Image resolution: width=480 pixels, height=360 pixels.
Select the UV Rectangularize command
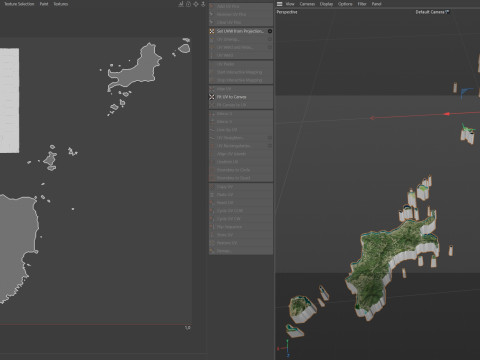tap(241, 146)
